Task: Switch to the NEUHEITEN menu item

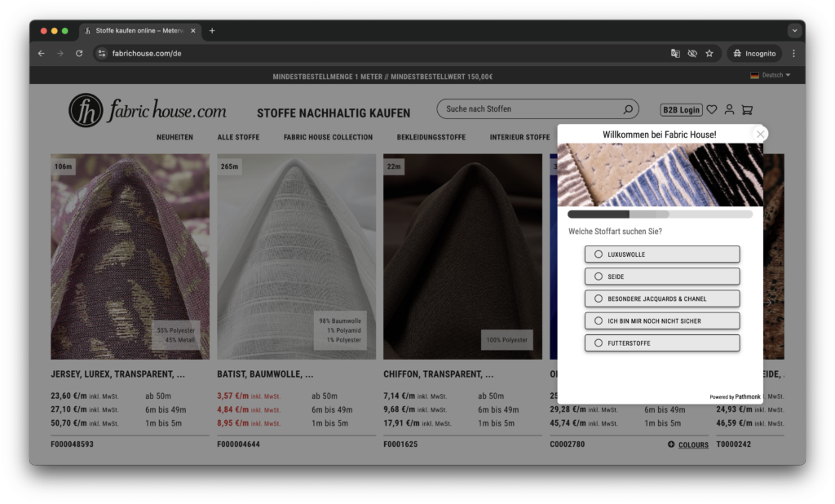Action: pyautogui.click(x=175, y=137)
